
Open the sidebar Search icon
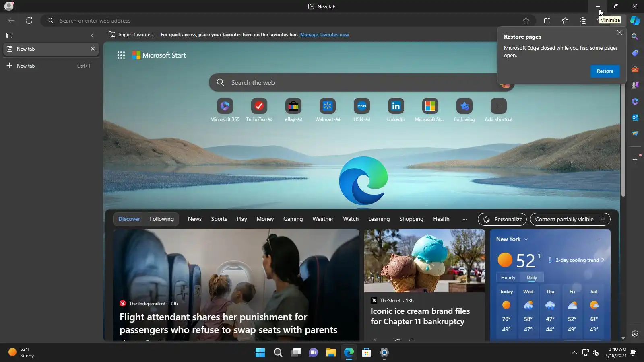coord(635,37)
